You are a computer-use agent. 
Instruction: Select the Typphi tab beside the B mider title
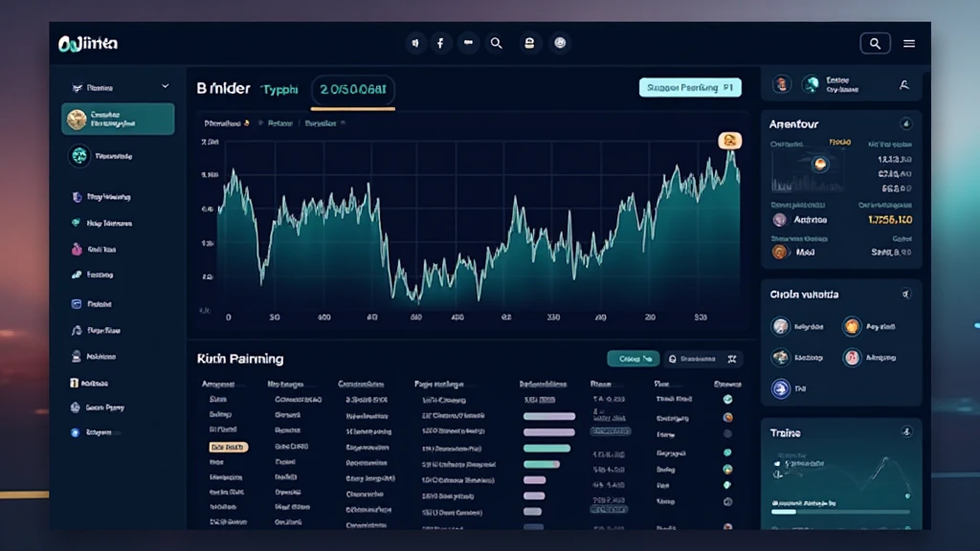click(279, 89)
